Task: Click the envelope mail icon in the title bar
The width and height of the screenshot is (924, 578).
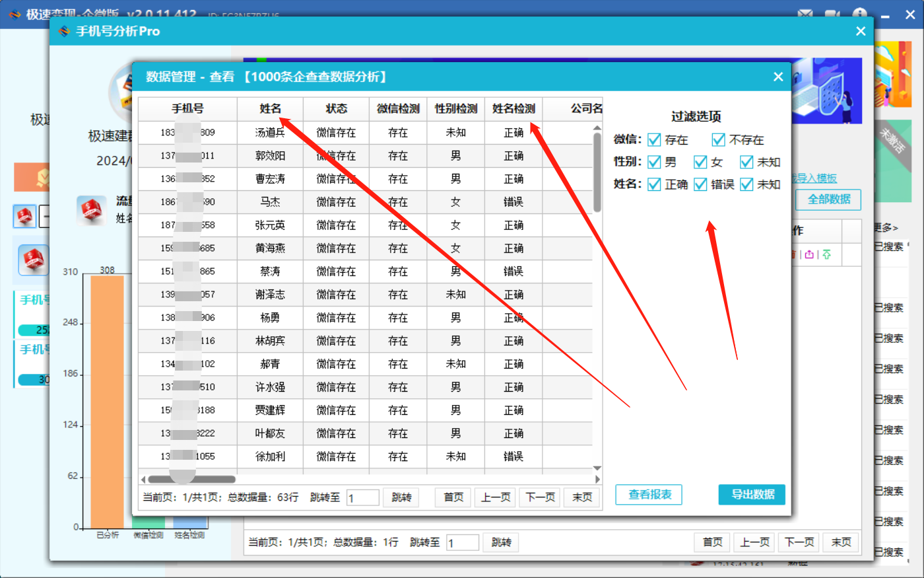Action: tap(806, 13)
